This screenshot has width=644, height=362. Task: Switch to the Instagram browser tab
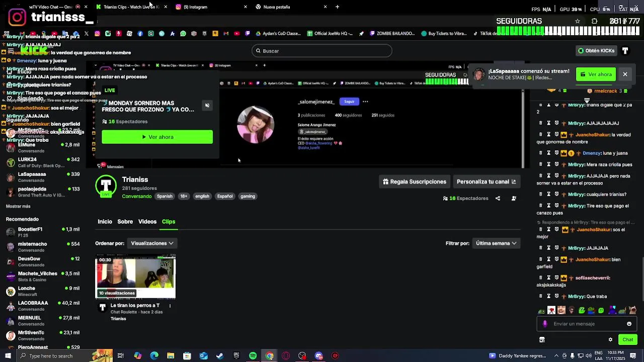tap(210, 7)
